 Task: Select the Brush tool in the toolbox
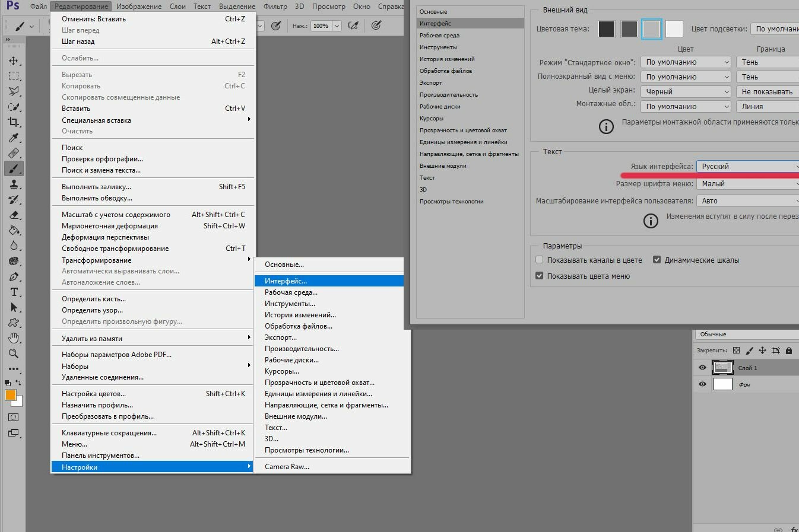[14, 168]
